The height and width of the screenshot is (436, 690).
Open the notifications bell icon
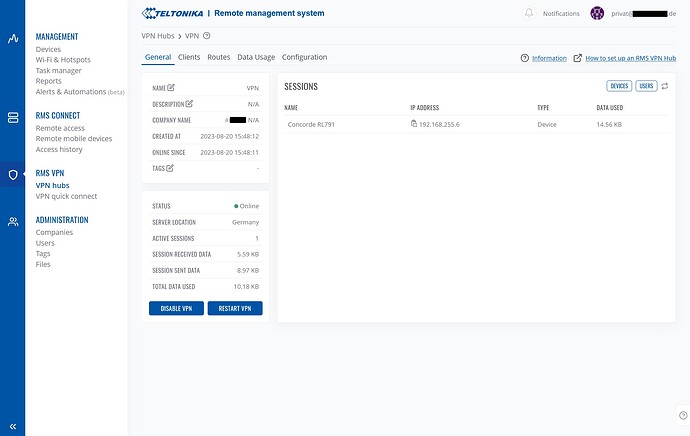(529, 13)
